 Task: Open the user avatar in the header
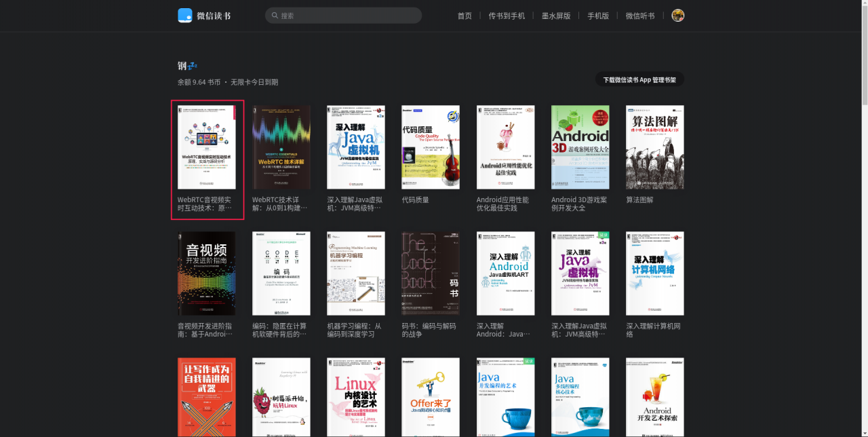[x=677, y=16]
